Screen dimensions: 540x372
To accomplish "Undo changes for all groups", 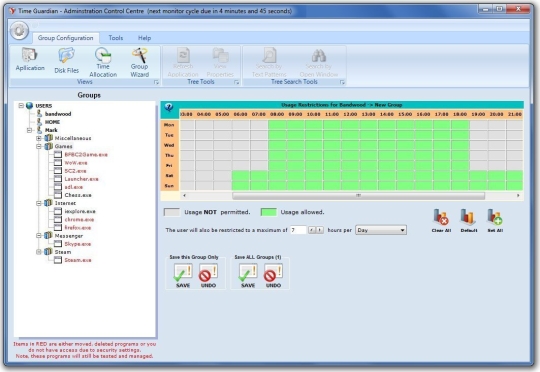I will [273, 276].
